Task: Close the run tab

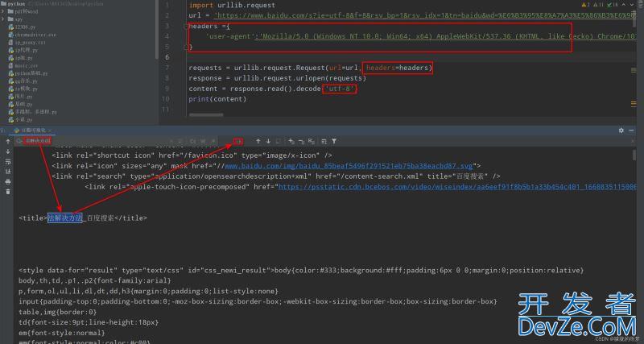Action: (50, 131)
